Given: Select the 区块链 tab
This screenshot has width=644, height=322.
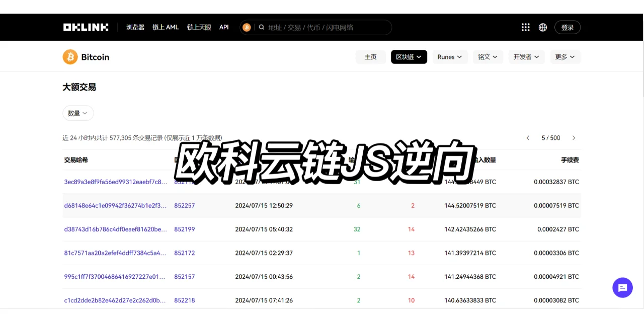Looking at the screenshot, I should (x=409, y=57).
